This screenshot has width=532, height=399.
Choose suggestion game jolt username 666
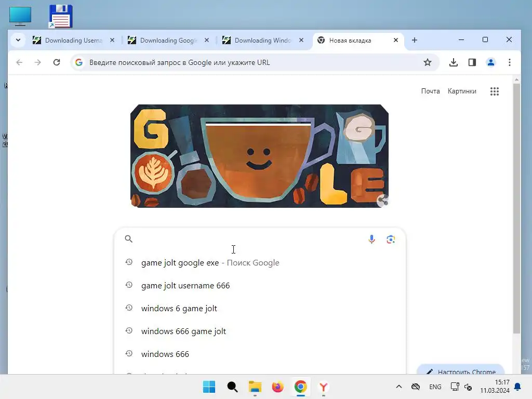pos(260,285)
